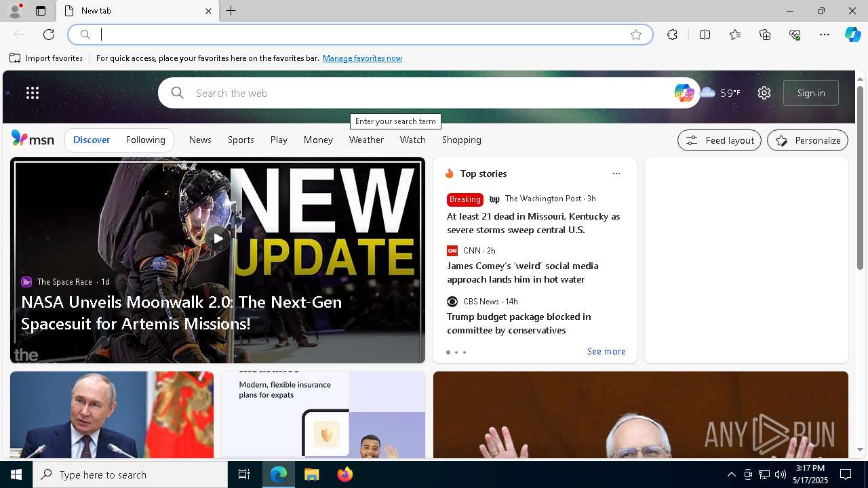
Task: Open File Explorer from taskbar
Action: point(311,474)
